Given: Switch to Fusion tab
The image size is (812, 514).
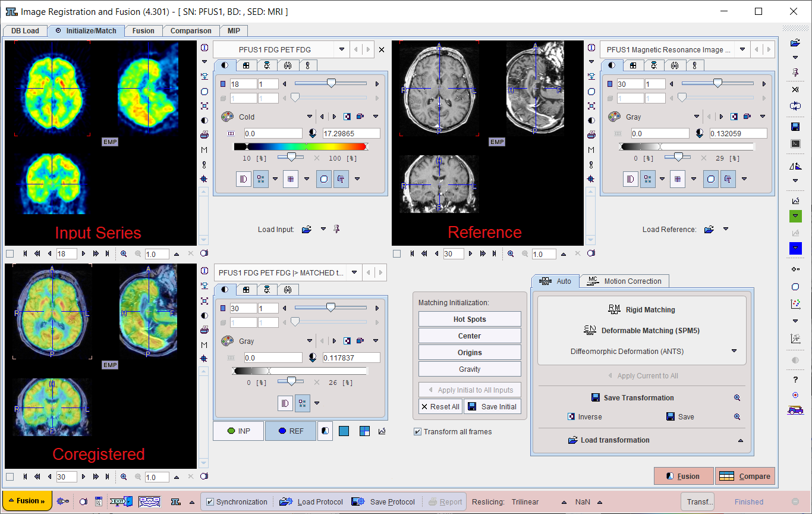Looking at the screenshot, I should pyautogui.click(x=143, y=31).
